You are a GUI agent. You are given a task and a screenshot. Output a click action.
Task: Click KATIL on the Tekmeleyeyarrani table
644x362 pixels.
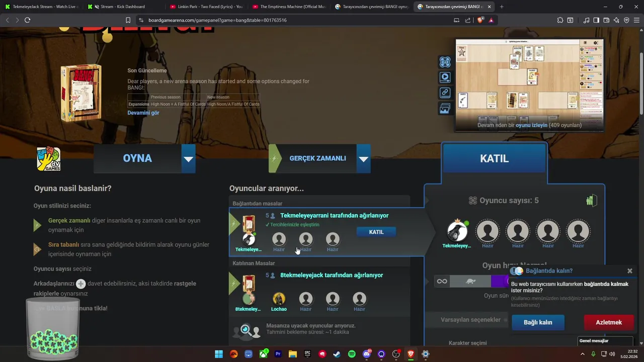376,232
